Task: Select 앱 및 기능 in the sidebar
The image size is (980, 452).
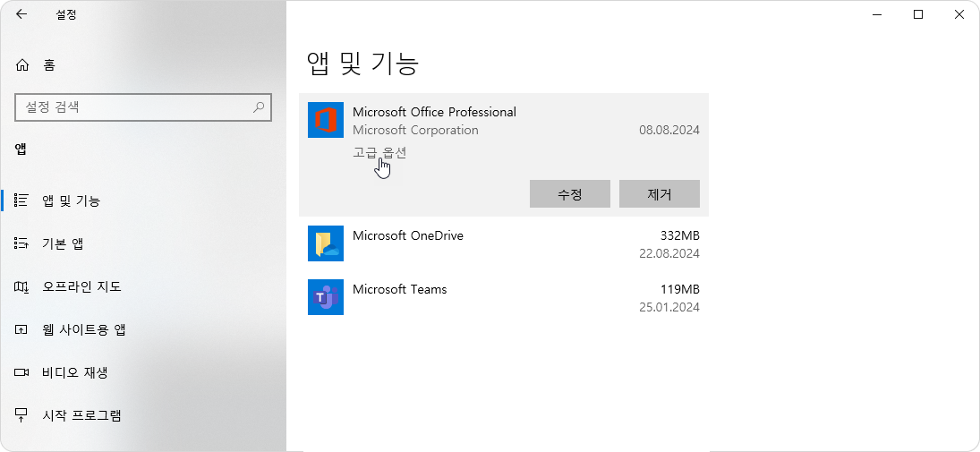Action: pos(72,200)
